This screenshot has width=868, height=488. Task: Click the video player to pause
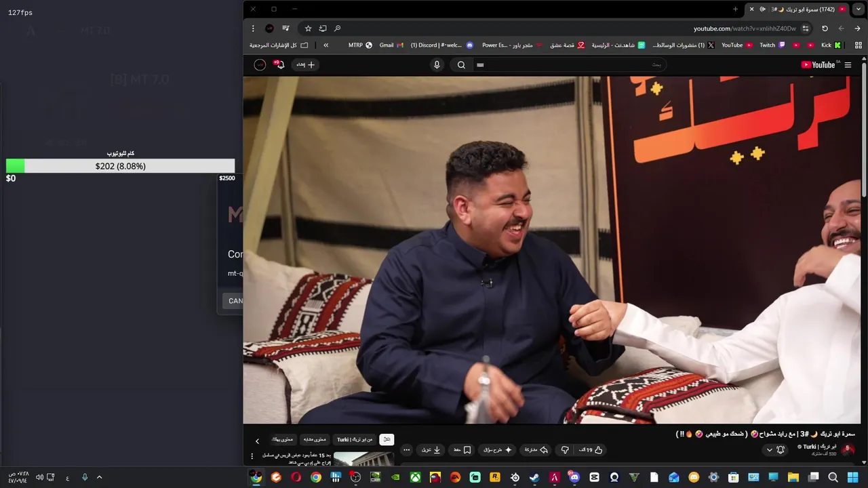tap(552, 249)
